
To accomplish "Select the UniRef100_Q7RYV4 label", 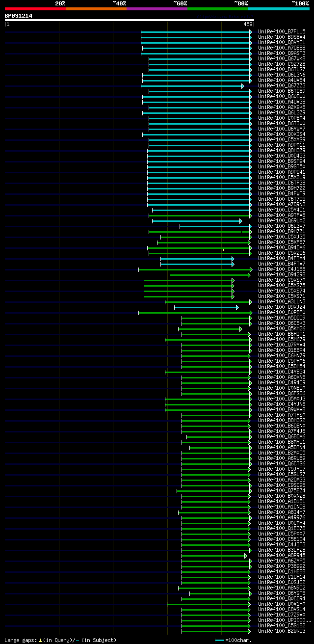I will 282,345.
